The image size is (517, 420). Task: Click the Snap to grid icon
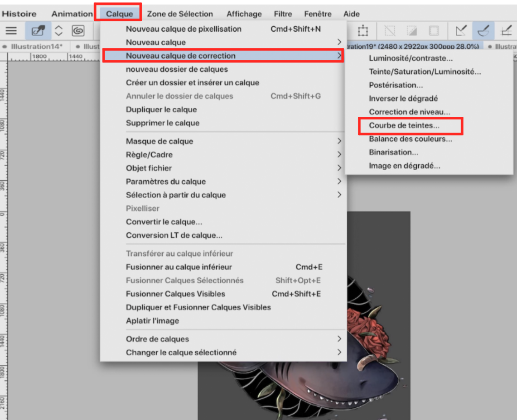point(506,31)
